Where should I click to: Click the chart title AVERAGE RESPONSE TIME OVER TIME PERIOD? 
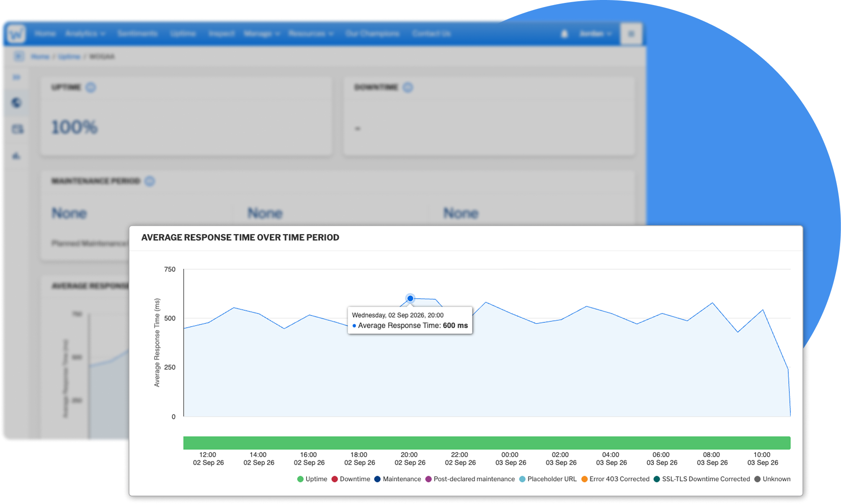pyautogui.click(x=240, y=237)
